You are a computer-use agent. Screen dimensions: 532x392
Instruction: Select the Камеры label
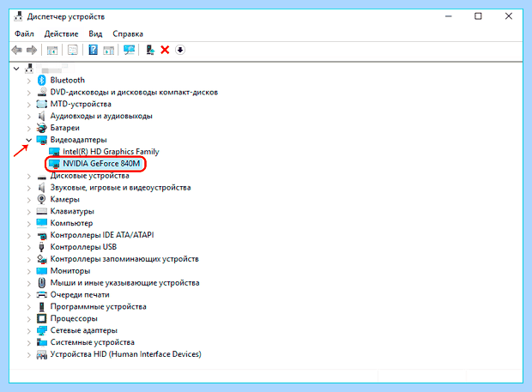pos(65,199)
